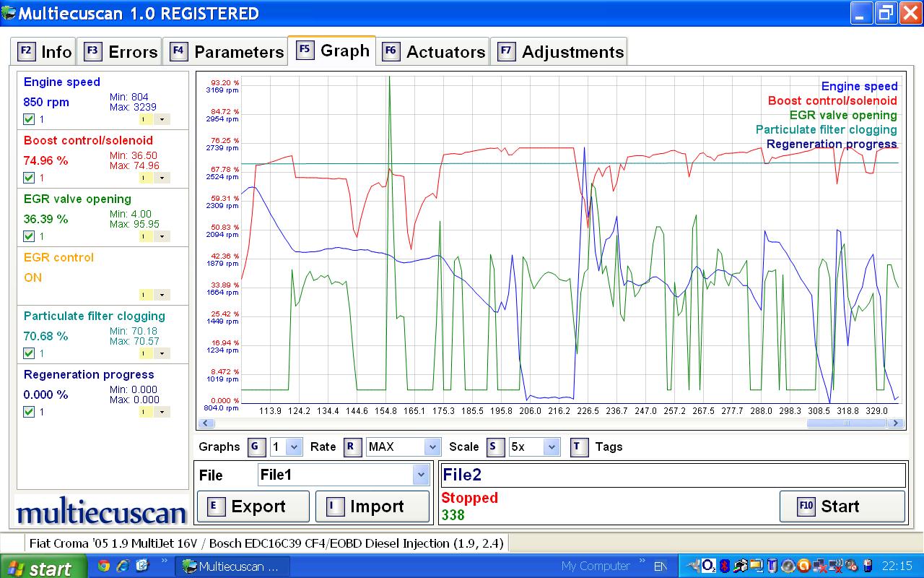Disable the EGR valve opening checkbox
Screen dimensions: 924x578
click(29, 236)
